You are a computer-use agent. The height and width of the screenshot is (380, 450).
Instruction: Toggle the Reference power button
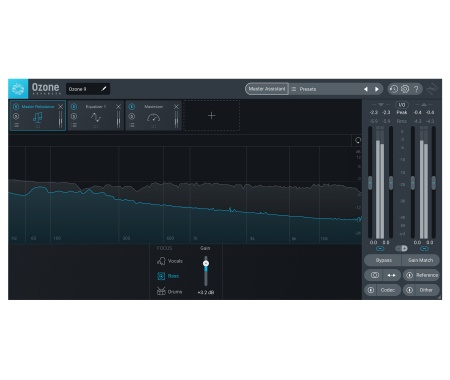pos(409,275)
